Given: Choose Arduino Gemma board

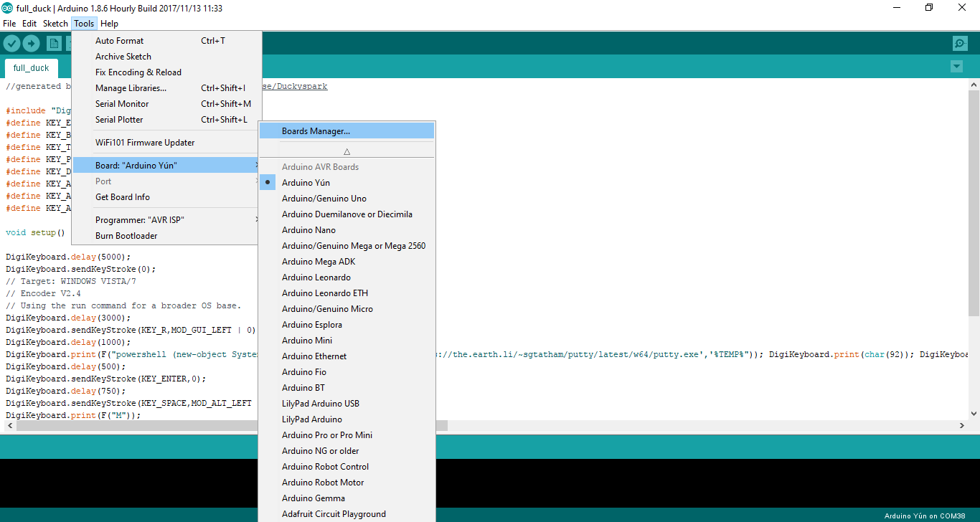Looking at the screenshot, I should pos(347,498).
